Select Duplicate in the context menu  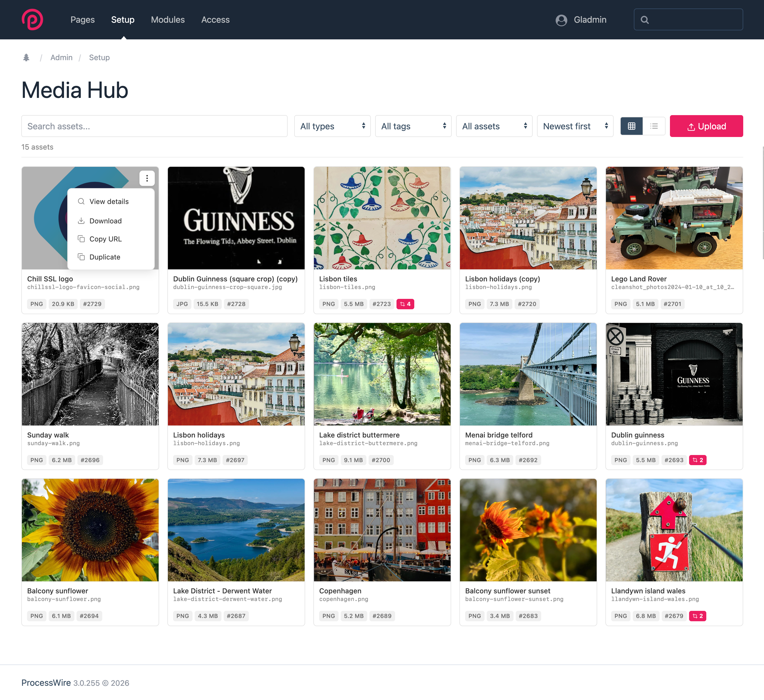click(x=105, y=257)
